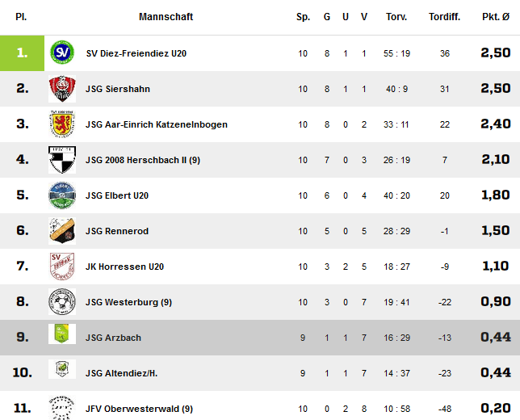Select the JSG Westerburg circular logo
Viewport: 520px width, 420px height.
(x=62, y=301)
